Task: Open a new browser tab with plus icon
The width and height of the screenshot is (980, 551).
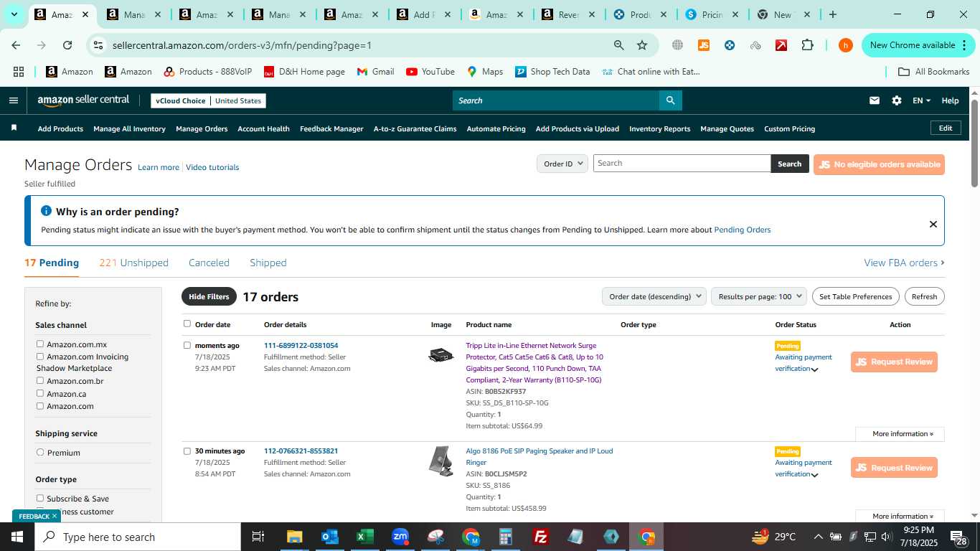Action: click(832, 14)
